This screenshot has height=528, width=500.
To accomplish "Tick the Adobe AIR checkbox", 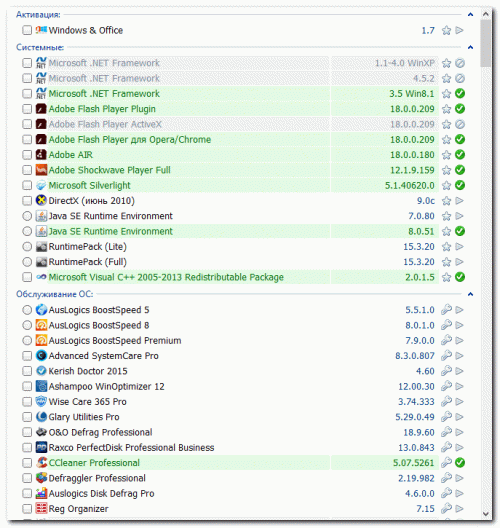I will 27,155.
